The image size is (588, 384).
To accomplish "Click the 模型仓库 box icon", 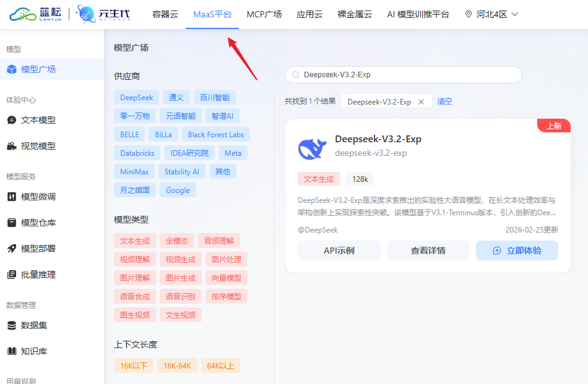I will point(12,223).
